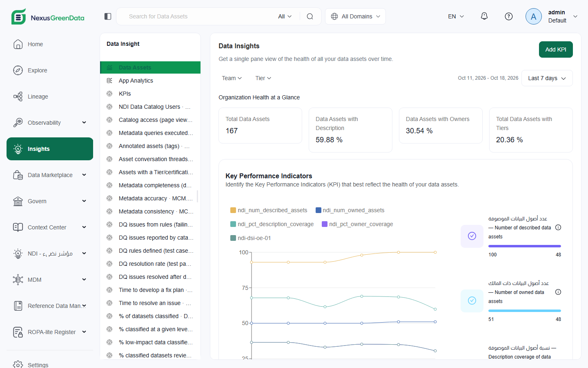Select the Insights lightbulb icon
Image resolution: width=588 pixels, height=368 pixels.
(x=18, y=149)
